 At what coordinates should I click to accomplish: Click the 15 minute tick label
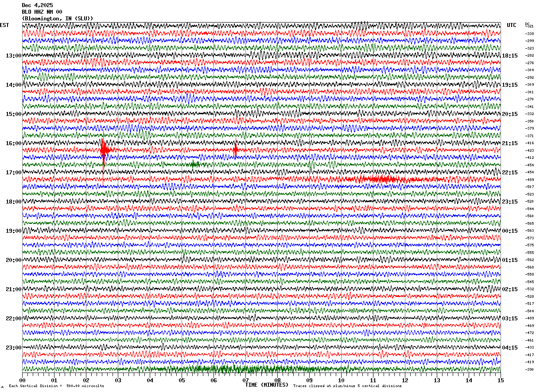point(501,380)
